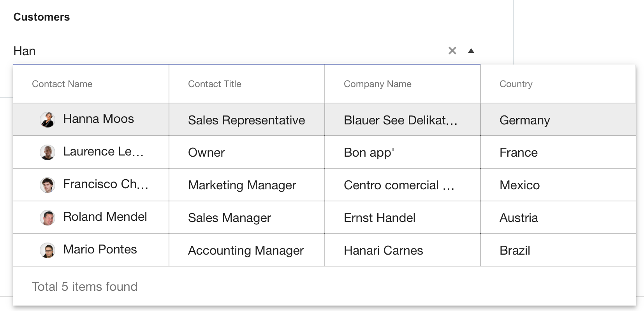
Task: Click Mario Pontes avatar photo
Action: pyautogui.click(x=48, y=250)
